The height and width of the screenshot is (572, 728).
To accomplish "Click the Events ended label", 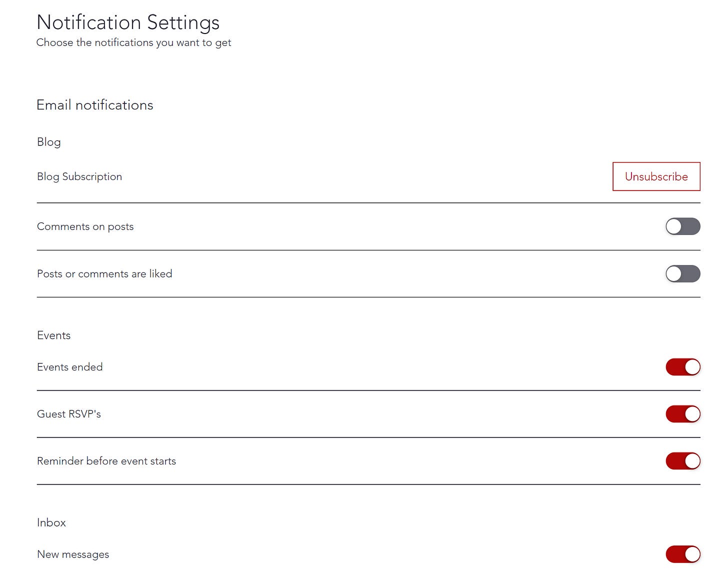I will pos(70,367).
